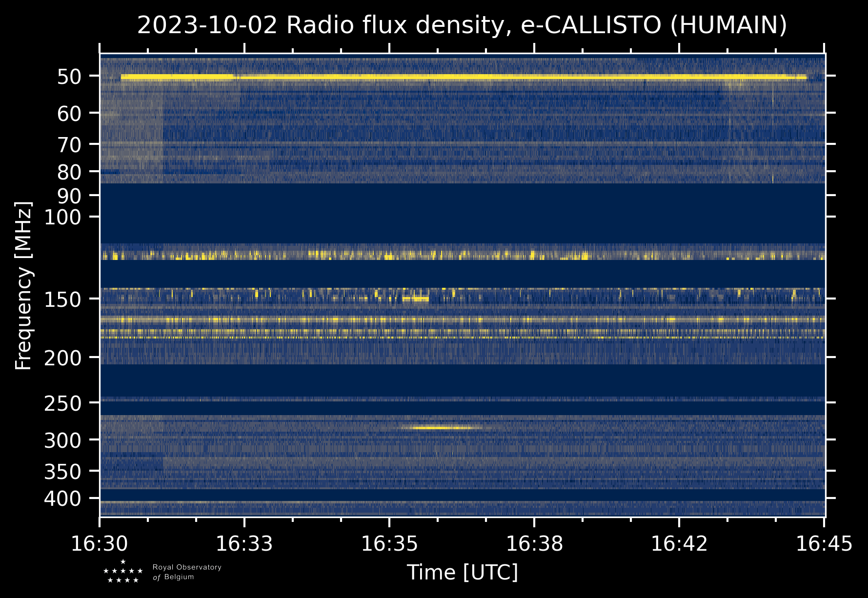
Task: Click the 200 MHz frequency tick label
Action: coord(62,359)
